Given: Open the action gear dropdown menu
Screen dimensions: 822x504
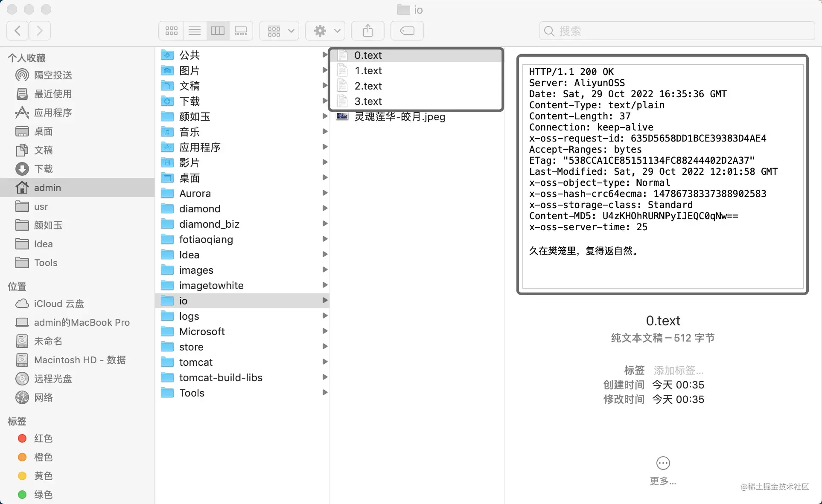Looking at the screenshot, I should 325,30.
